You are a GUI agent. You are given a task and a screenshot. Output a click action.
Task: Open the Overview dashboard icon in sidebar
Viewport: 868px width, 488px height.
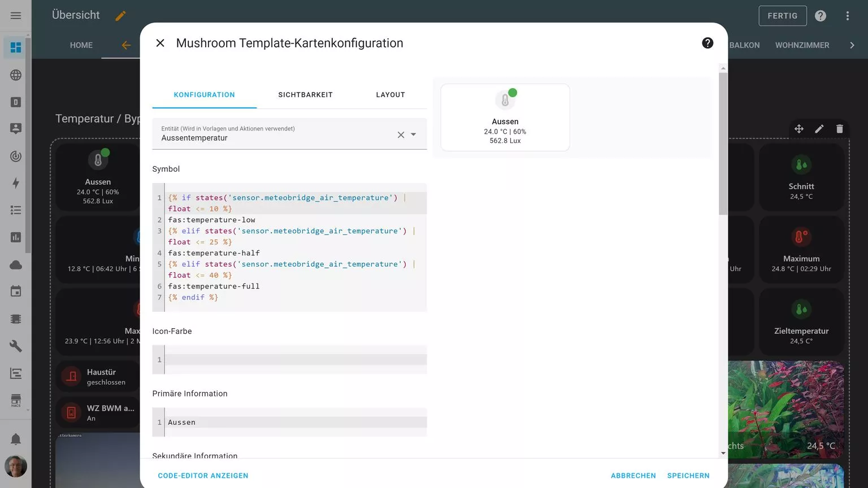16,47
